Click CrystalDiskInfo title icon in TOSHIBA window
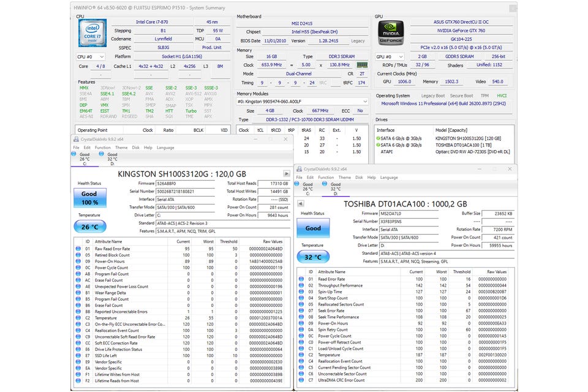Viewport: 588px width, 392px height. pos(300,169)
